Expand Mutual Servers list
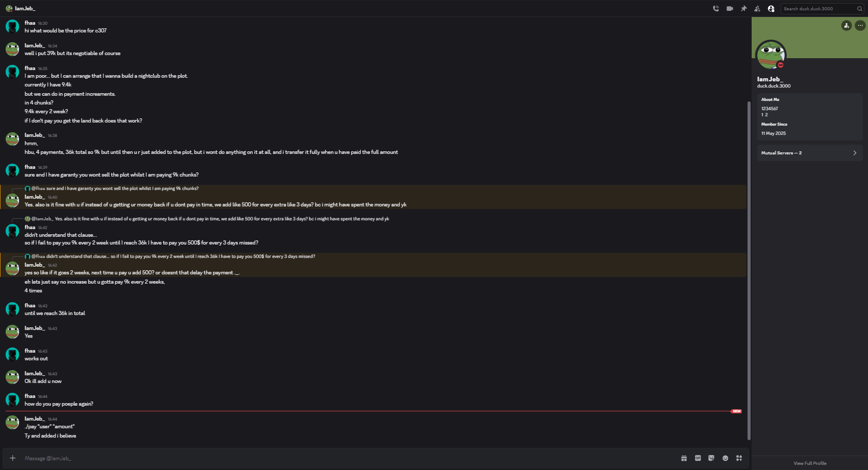The width and height of the screenshot is (868, 470). [x=809, y=153]
